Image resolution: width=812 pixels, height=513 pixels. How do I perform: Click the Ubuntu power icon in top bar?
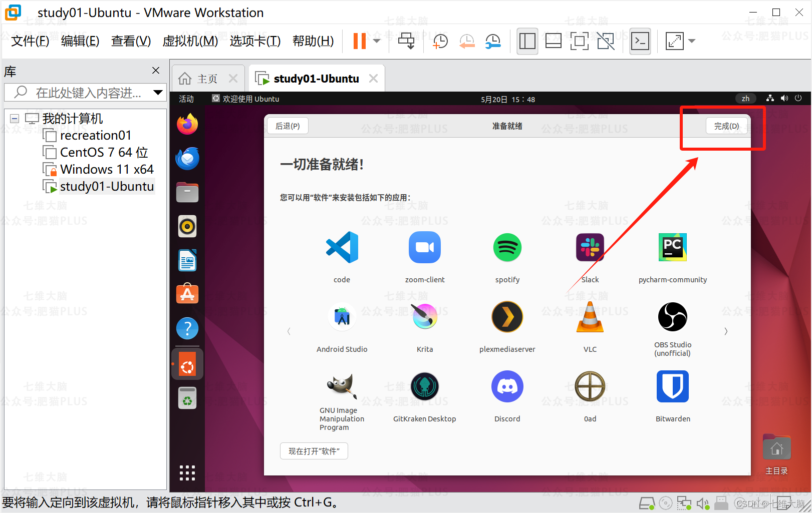[798, 99]
